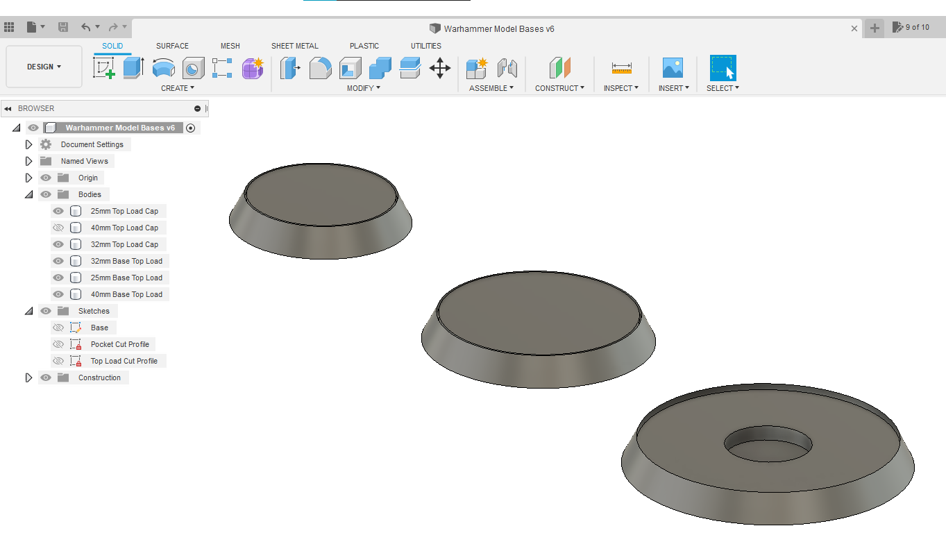Viewport: 946px width, 560px height.
Task: Open the CONSTRUCT dropdown menu
Action: (559, 88)
